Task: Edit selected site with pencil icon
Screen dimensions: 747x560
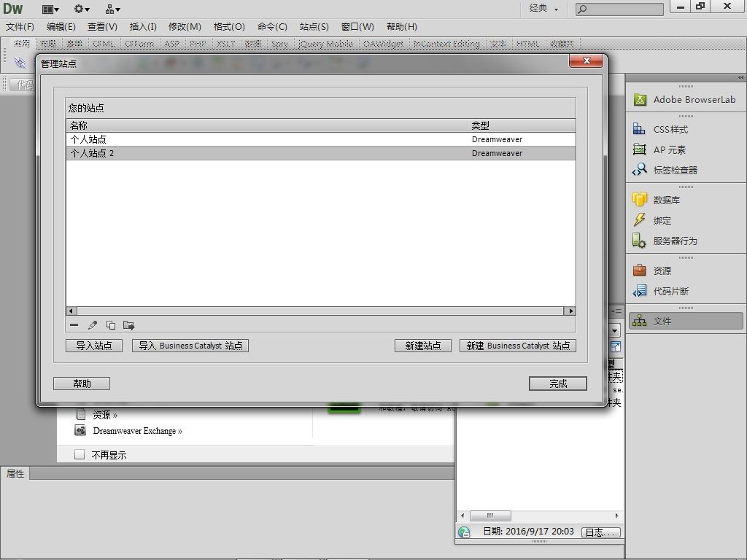Action: [93, 325]
